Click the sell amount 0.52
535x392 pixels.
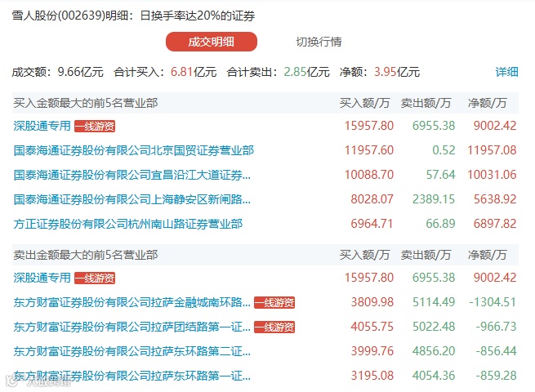pyautogui.click(x=444, y=150)
